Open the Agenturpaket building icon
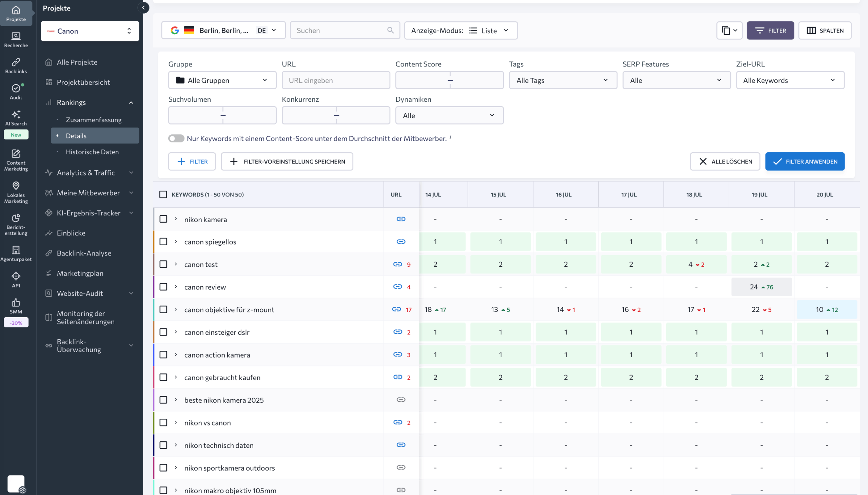This screenshot has height=495, width=868. coord(16,250)
